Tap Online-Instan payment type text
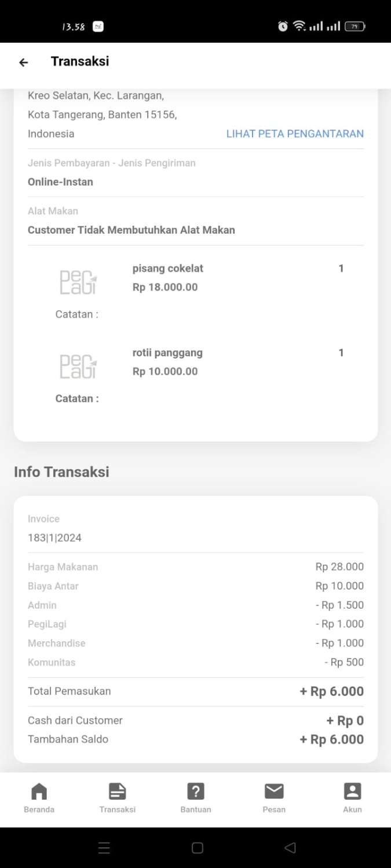The height and width of the screenshot is (868, 391). coord(60,182)
